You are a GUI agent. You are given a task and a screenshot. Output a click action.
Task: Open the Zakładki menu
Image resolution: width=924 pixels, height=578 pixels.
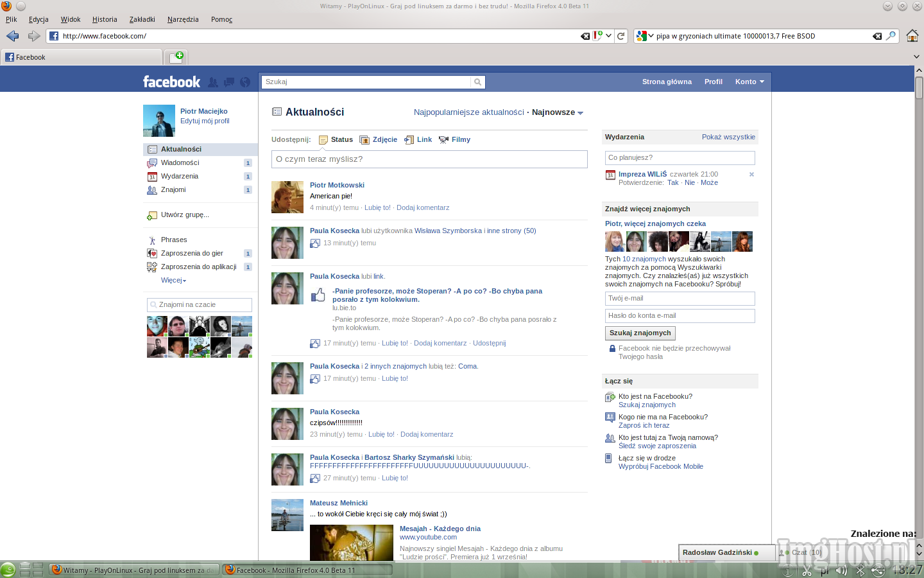[142, 19]
